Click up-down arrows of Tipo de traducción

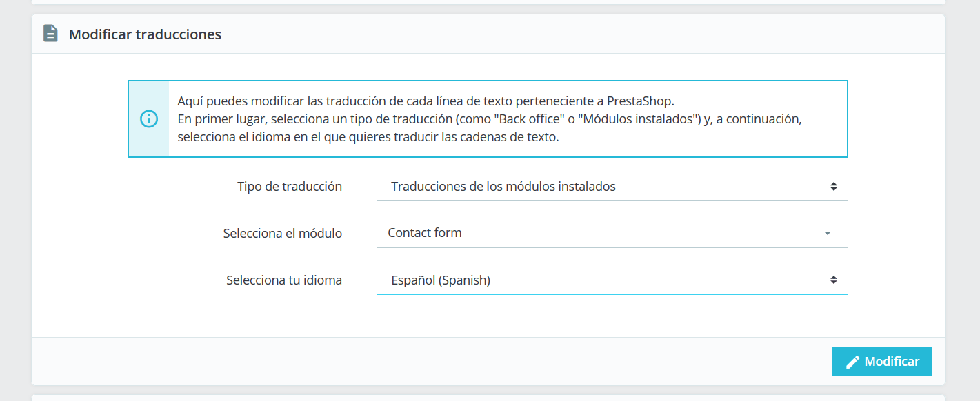[834, 186]
